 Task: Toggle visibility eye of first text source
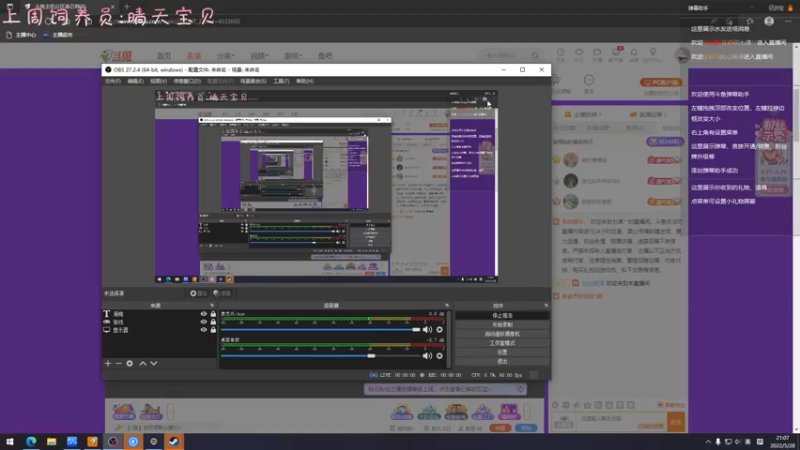tap(204, 314)
